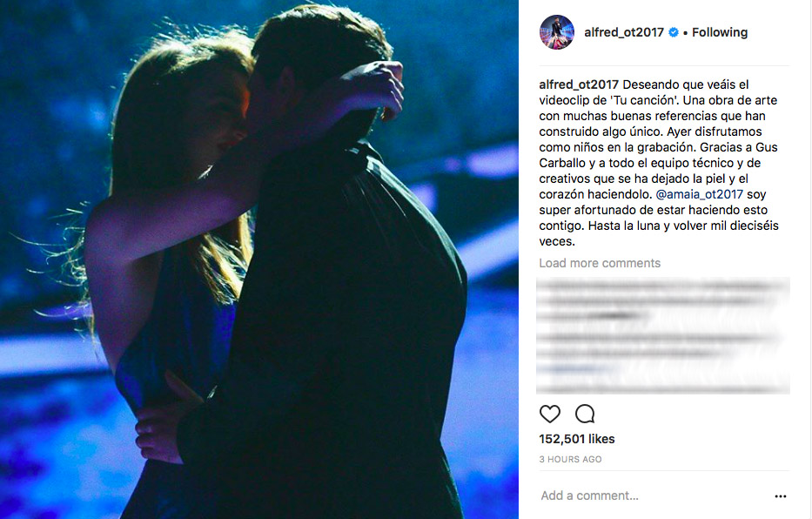
Task: Click the man's dark jacket in photo
Action: [342, 311]
